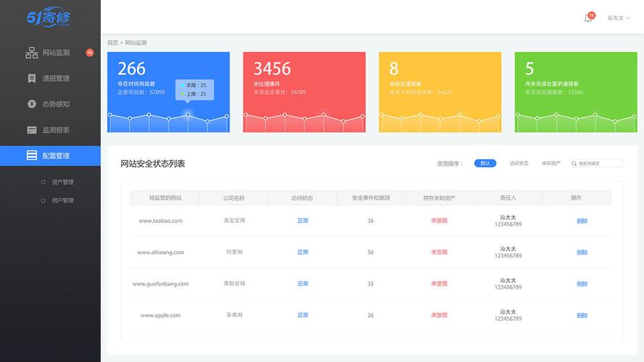This screenshot has width=644, height=362.
Task: Open 用户管理 submenu item
Action: [62, 201]
